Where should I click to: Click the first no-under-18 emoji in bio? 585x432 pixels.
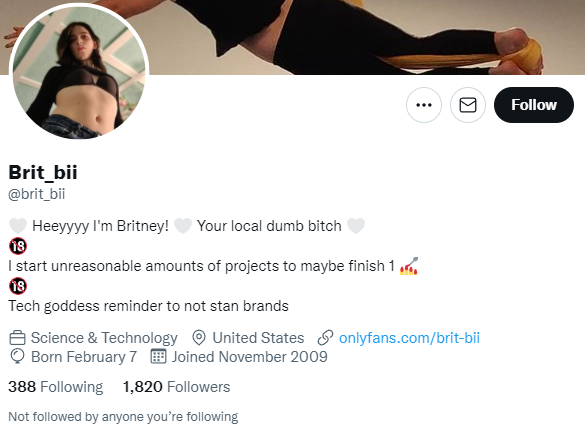point(18,246)
